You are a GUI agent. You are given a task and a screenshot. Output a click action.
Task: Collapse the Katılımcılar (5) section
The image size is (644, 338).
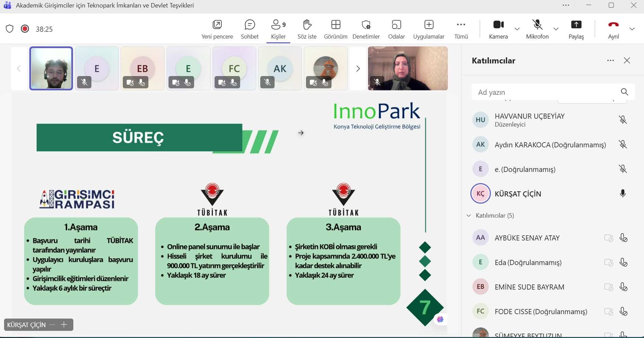469,216
